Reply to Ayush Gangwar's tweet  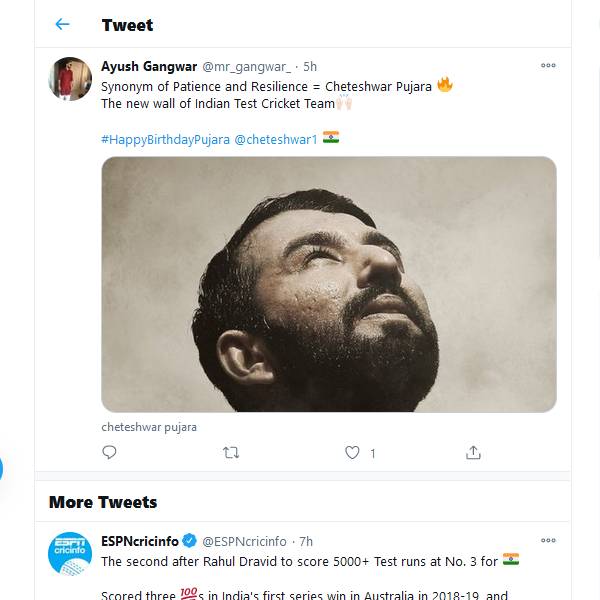tap(109, 452)
